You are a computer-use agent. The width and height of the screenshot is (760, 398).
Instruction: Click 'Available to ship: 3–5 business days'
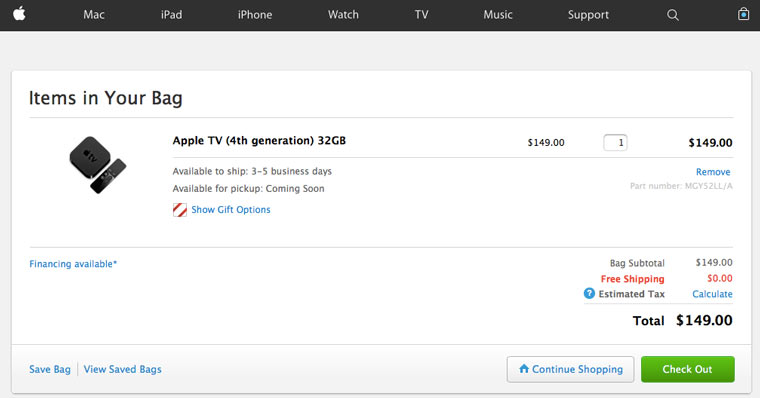pos(252,171)
